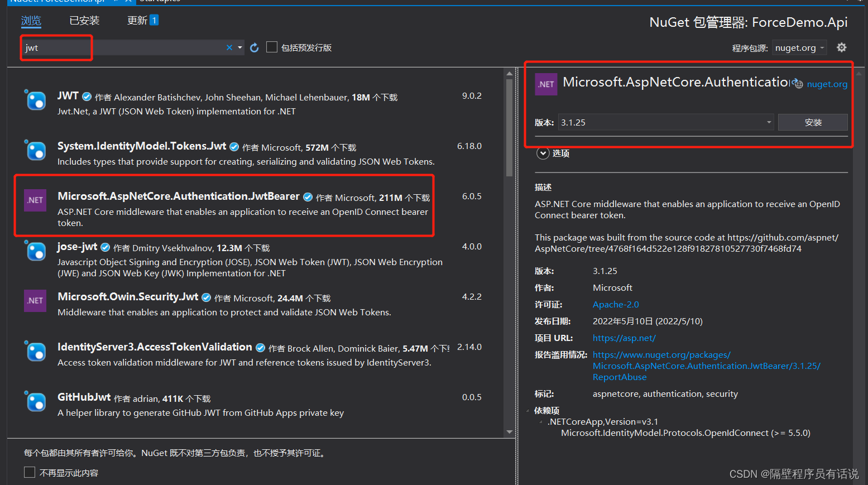Image resolution: width=868 pixels, height=485 pixels.
Task: Click tags aspnetcore, authentication, security
Action: 665,394
